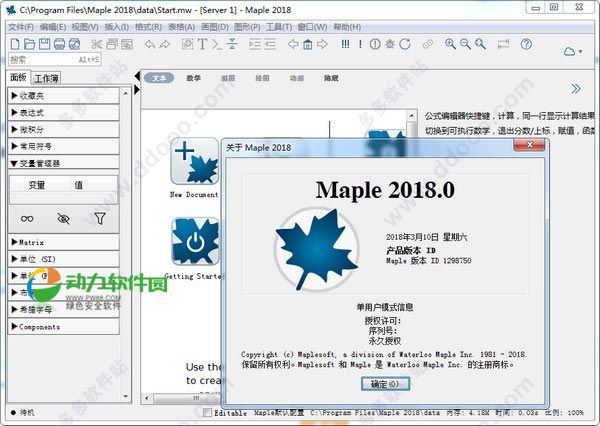Screen dimensions: 600x426
Task: Open the MapleCloud dropdown
Action: click(x=573, y=51)
